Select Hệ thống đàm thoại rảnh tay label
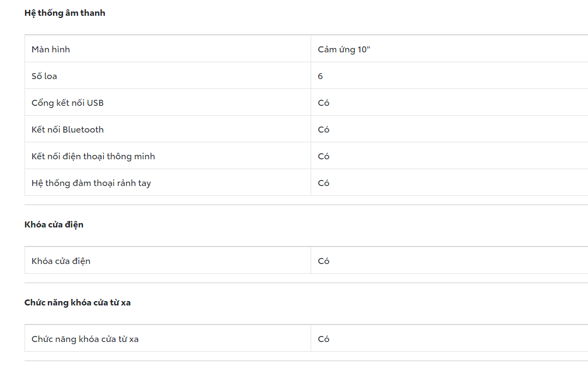Image resolution: width=588 pixels, height=366 pixels. point(91,183)
